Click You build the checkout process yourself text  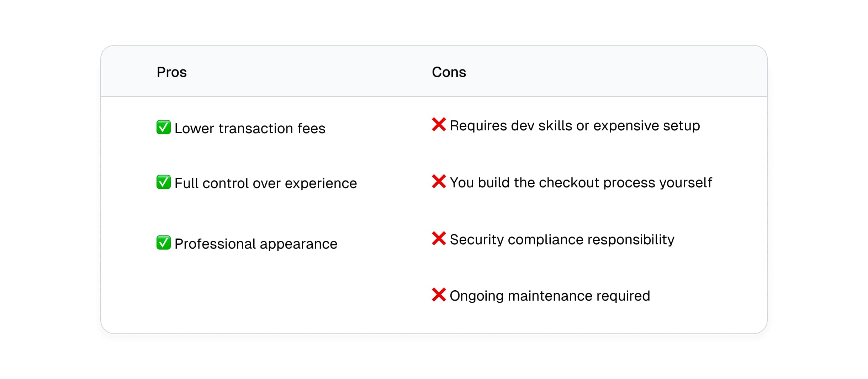[581, 183]
